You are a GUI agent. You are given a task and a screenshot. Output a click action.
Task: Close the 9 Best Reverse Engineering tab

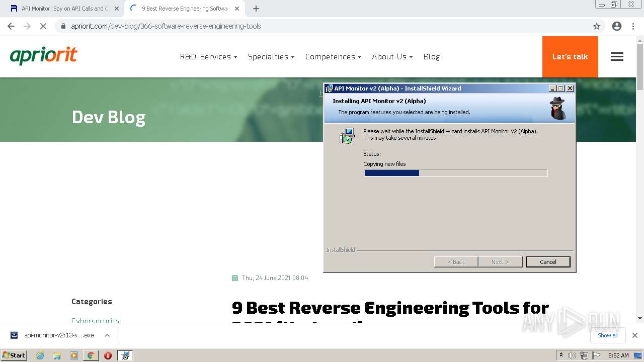click(237, 9)
